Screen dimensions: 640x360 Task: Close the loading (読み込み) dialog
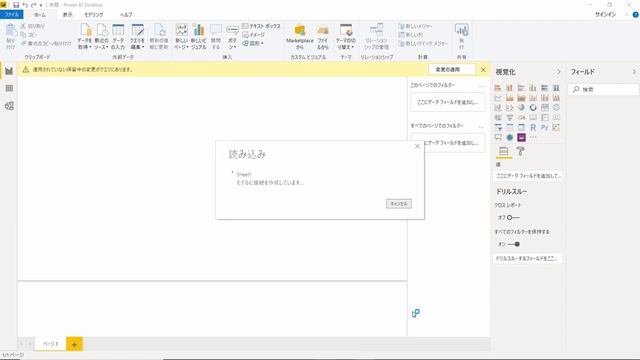tap(417, 146)
